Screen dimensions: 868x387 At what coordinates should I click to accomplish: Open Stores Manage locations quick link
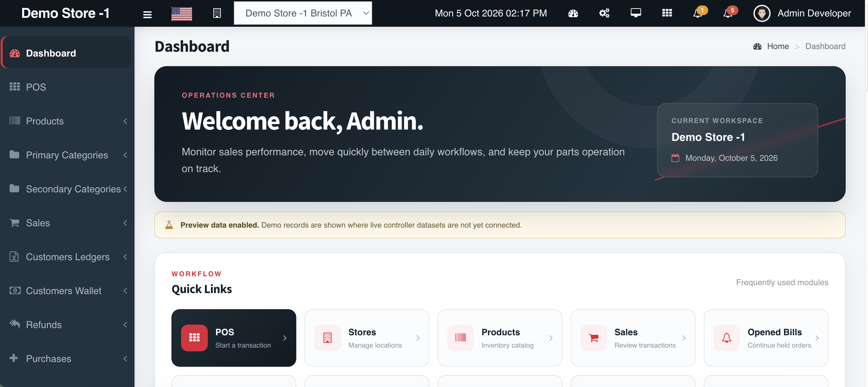click(x=367, y=338)
